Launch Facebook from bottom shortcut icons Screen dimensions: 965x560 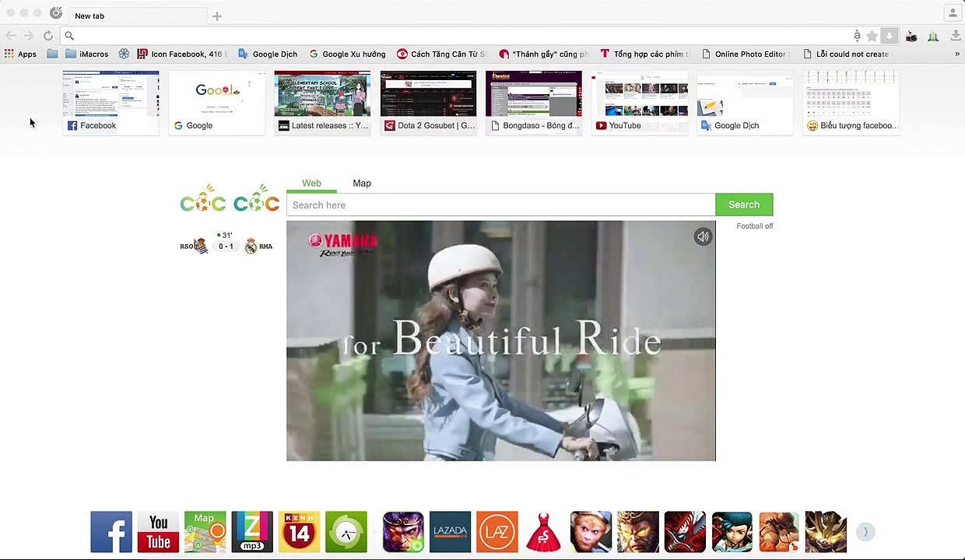click(111, 532)
